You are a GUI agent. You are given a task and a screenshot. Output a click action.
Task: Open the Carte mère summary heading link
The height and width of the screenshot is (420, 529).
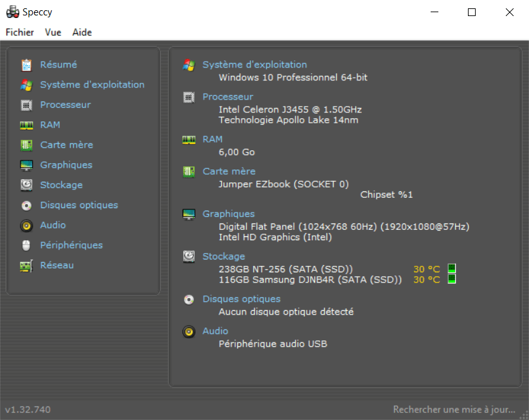229,171
